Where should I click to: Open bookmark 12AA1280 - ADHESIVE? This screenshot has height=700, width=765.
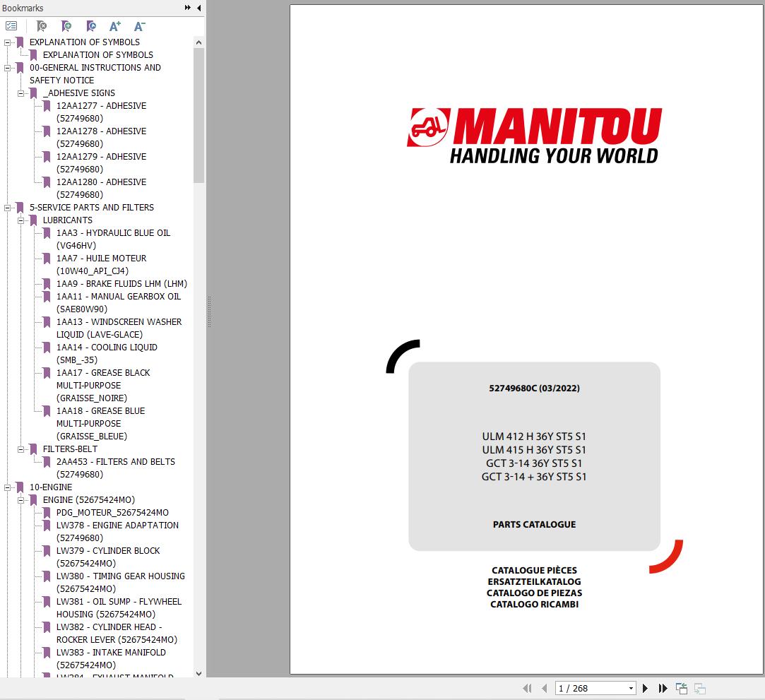(x=101, y=188)
